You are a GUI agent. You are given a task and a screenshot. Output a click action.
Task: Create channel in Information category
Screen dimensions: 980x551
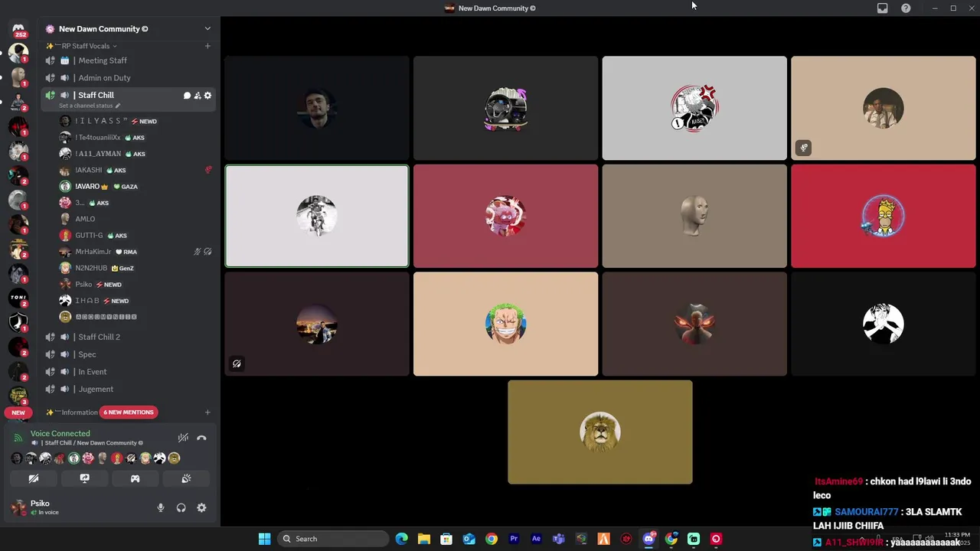point(207,412)
